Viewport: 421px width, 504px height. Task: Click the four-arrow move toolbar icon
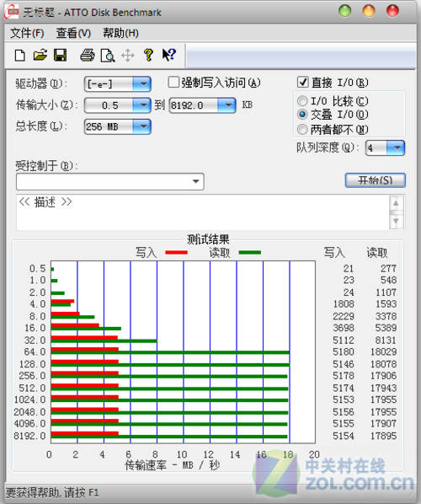point(128,56)
